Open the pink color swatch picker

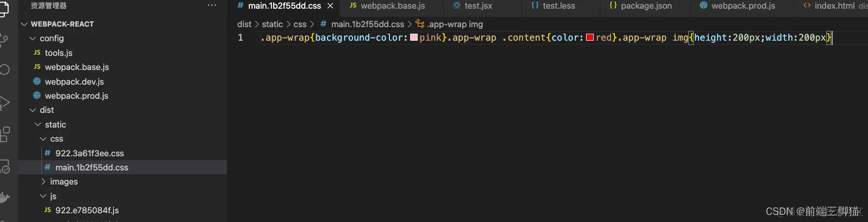pyautogui.click(x=414, y=37)
